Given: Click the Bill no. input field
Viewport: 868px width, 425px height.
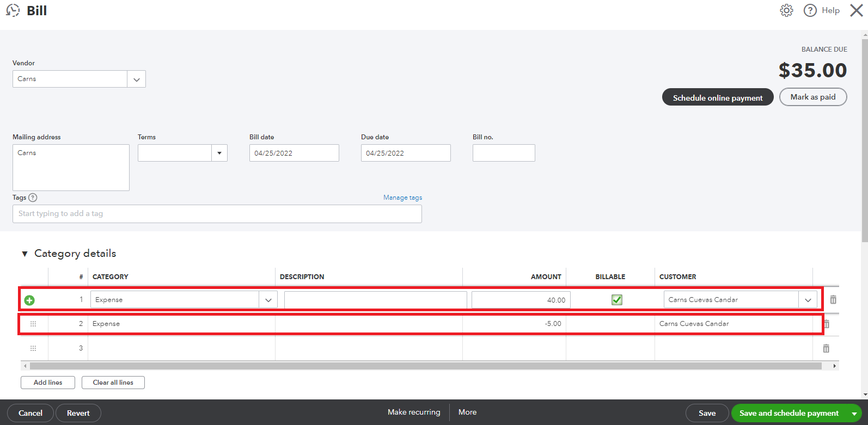Looking at the screenshot, I should coord(503,153).
